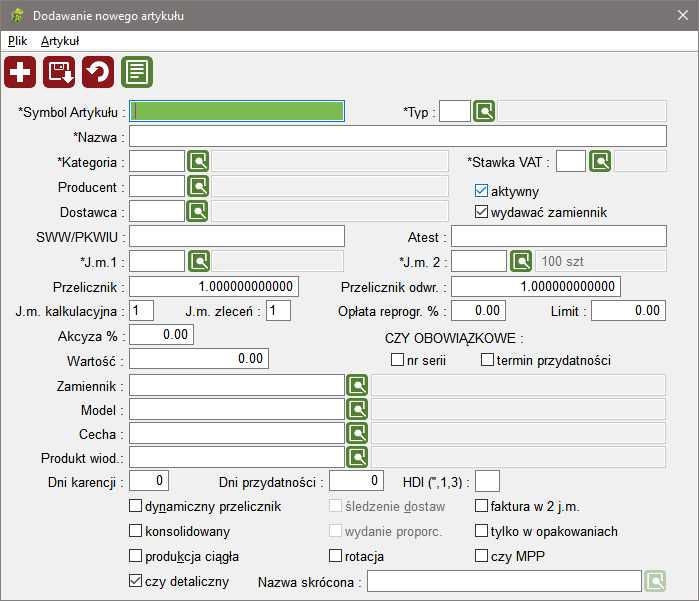Click the Stawka VAT code field
This screenshot has width=699, height=601.
571,161
